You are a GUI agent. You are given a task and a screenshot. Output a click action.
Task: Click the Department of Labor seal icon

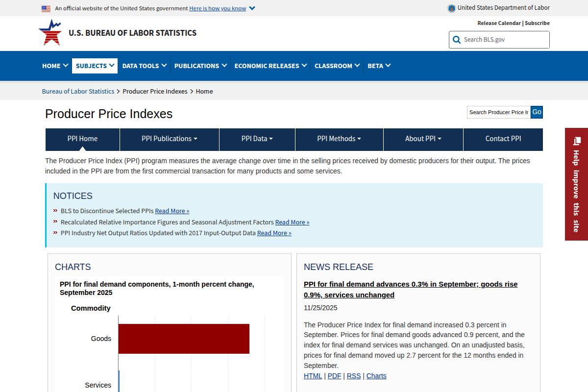point(451,8)
